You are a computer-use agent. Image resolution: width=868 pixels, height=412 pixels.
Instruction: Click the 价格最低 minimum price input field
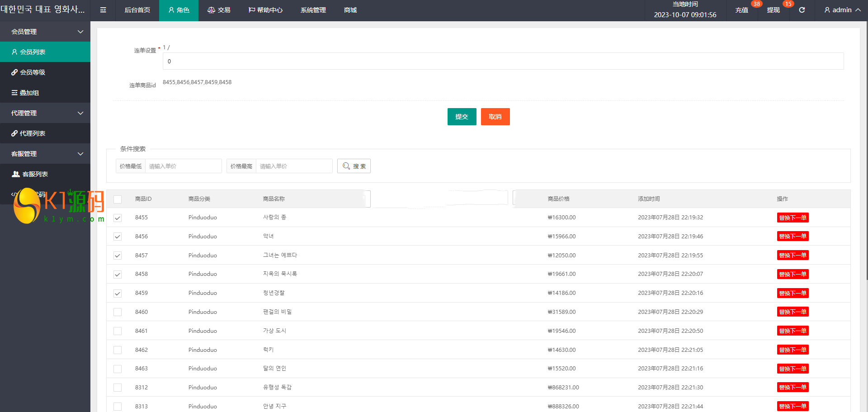coord(183,166)
